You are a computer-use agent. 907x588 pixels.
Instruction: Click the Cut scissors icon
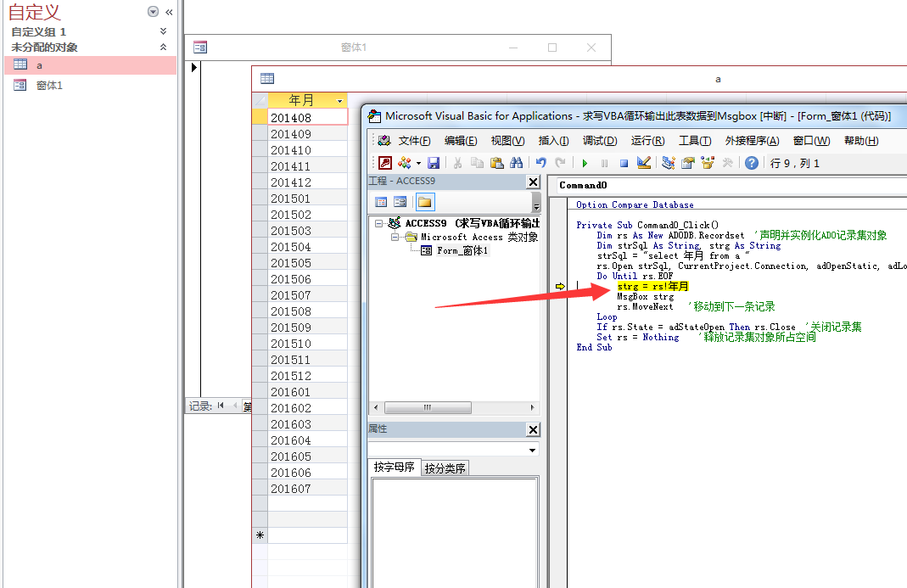457,163
